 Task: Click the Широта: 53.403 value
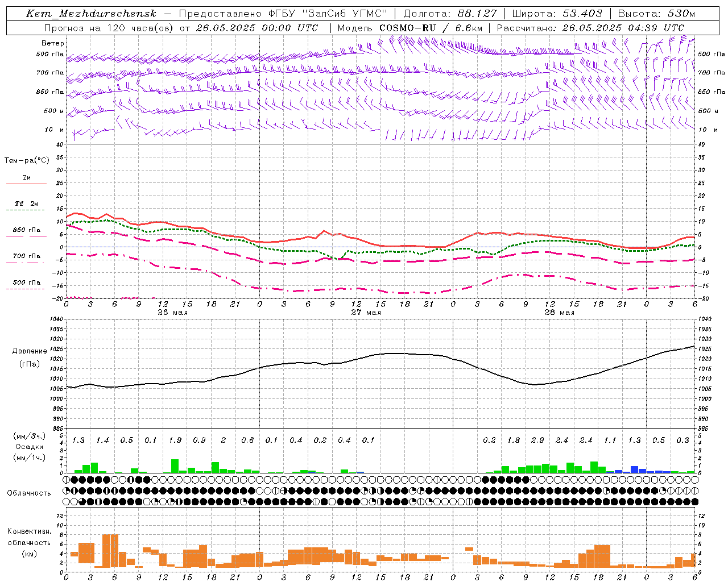[x=557, y=14]
